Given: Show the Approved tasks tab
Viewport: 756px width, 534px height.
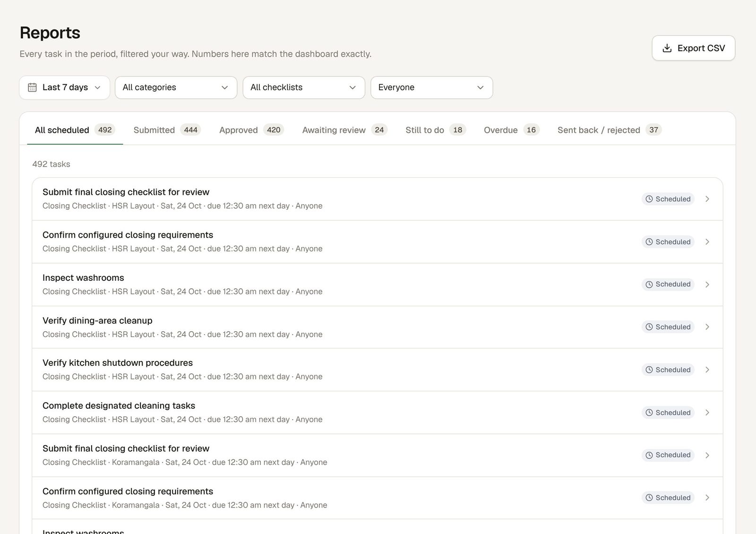Looking at the screenshot, I should [x=251, y=130].
